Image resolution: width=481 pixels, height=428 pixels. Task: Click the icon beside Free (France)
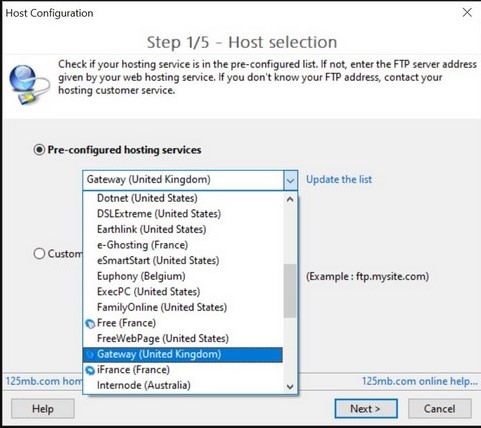click(x=90, y=323)
